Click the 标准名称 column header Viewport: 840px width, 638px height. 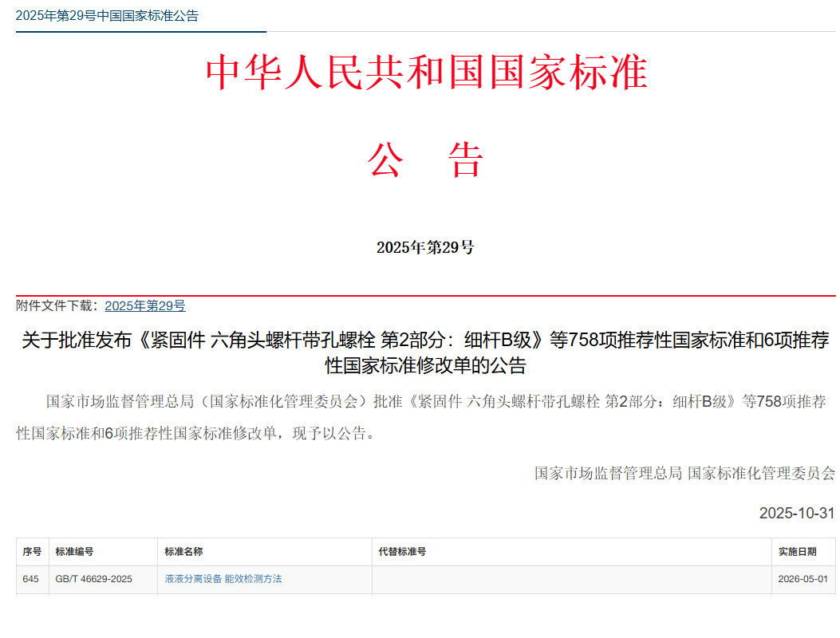tap(180, 551)
